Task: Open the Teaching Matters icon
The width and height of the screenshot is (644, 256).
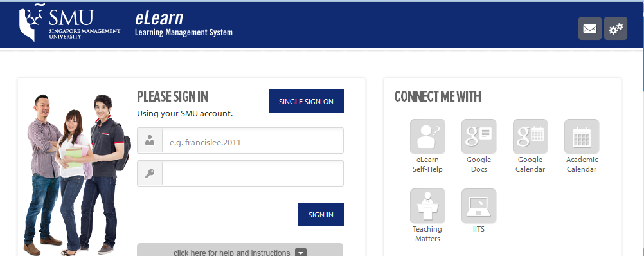Action: [427, 206]
